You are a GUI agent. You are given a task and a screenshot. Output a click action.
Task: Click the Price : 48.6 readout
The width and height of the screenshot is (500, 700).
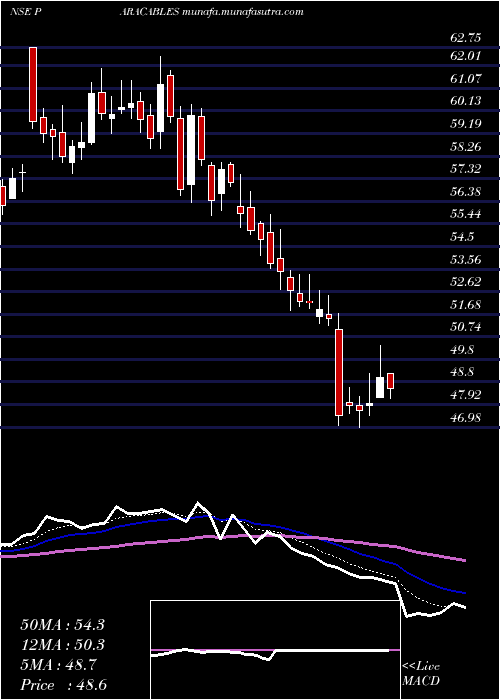[x=63, y=685]
